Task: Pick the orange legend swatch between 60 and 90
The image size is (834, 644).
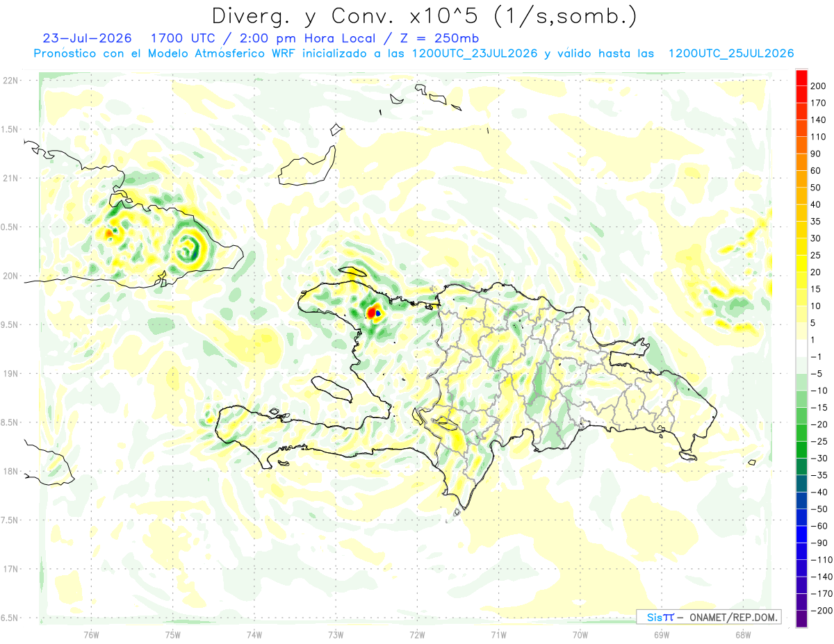Action: (801, 162)
